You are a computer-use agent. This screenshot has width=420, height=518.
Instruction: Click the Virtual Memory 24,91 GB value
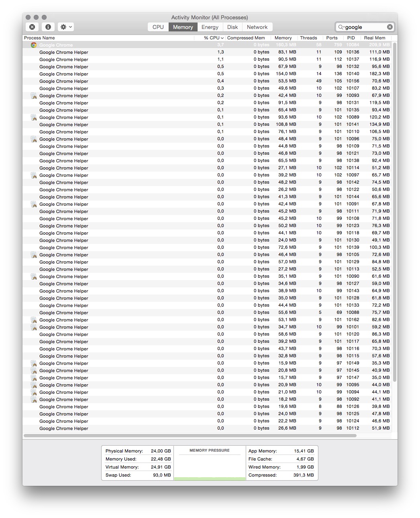[x=161, y=467]
